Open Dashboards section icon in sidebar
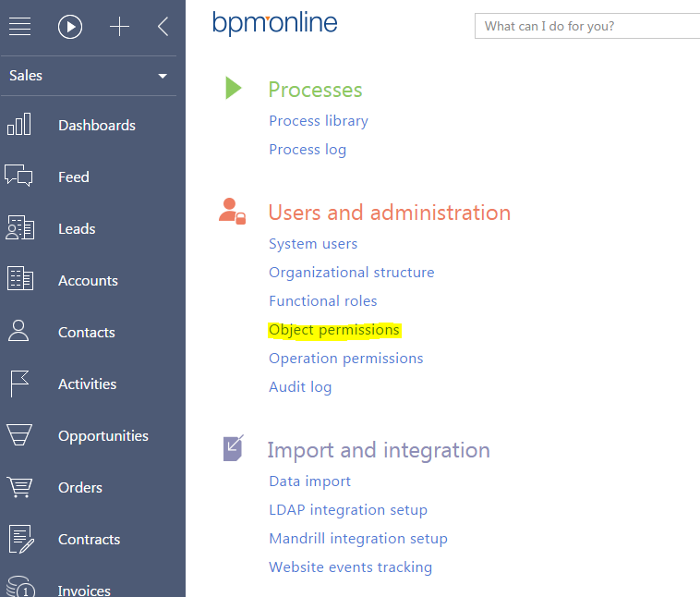Image resolution: width=700 pixels, height=597 pixels. click(x=19, y=125)
